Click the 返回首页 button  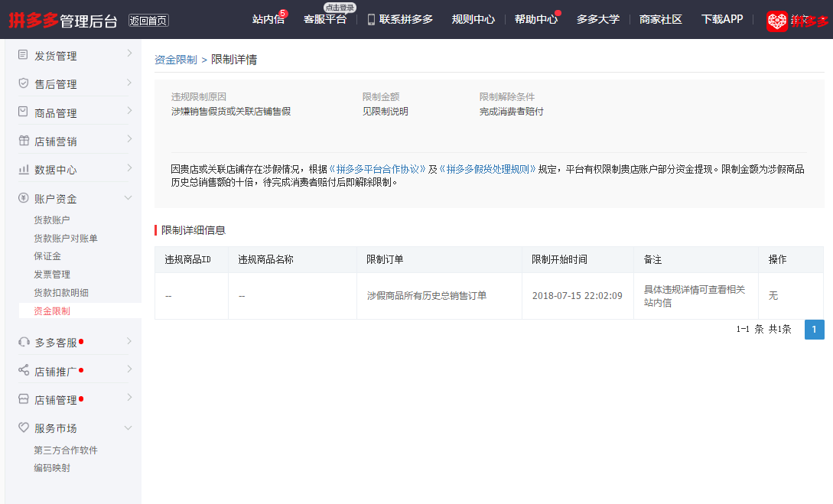pos(148,21)
